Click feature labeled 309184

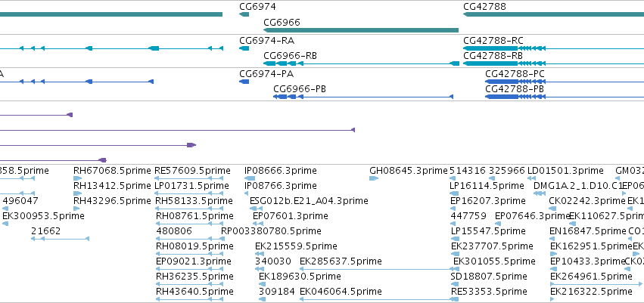[x=277, y=292]
